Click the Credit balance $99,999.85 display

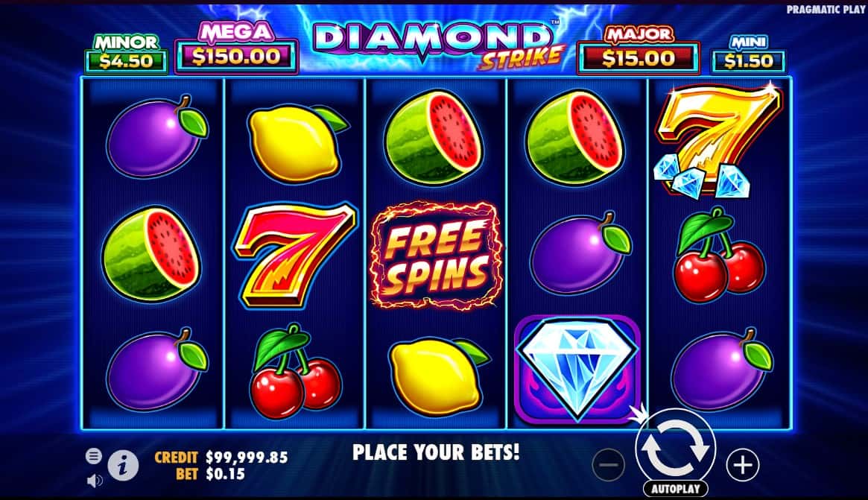point(221,458)
